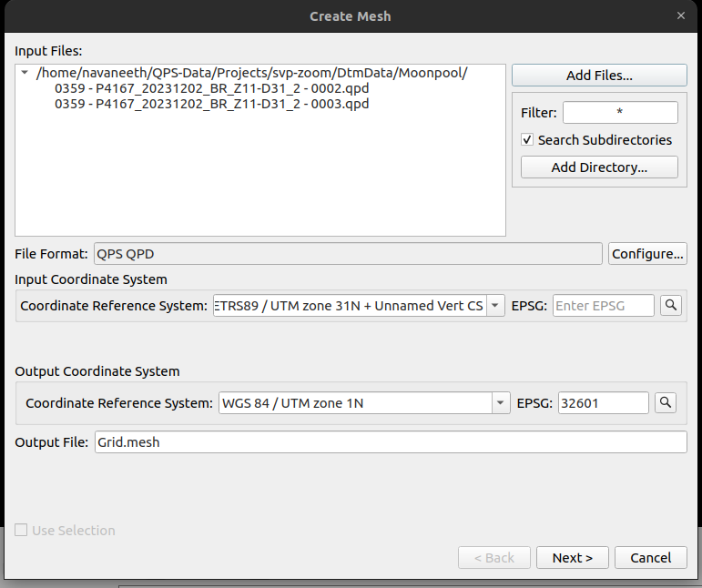Cancel the Create Mesh dialog
The image size is (702, 588).
point(650,558)
